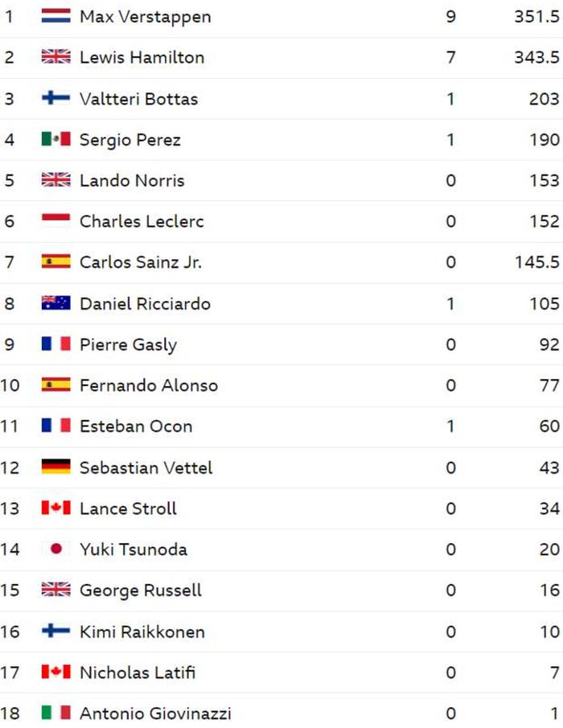The height and width of the screenshot is (728, 563).
Task: Open the Kimi Raikkonen entry
Action: pyautogui.click(x=142, y=631)
